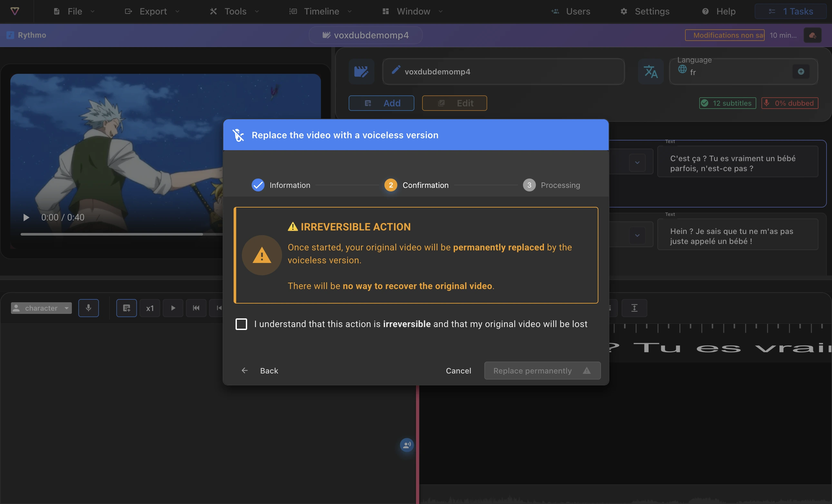Click the Edit subtitle button

[x=454, y=103]
